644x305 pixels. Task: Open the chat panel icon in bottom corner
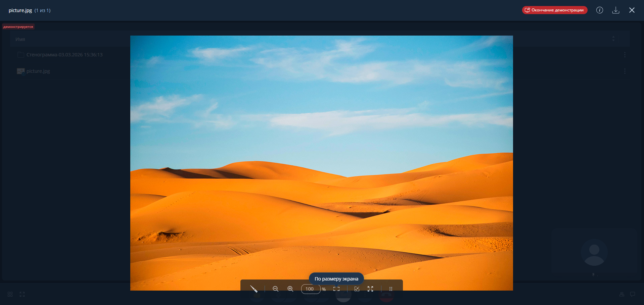(632, 294)
